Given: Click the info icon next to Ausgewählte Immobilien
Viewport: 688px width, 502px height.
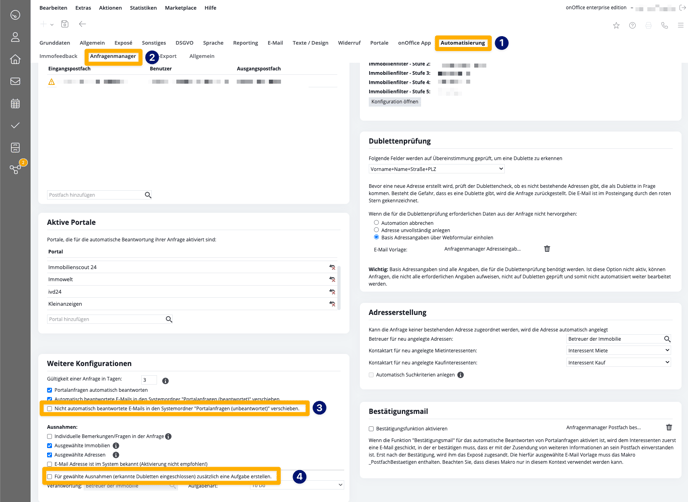Looking at the screenshot, I should click(x=116, y=445).
